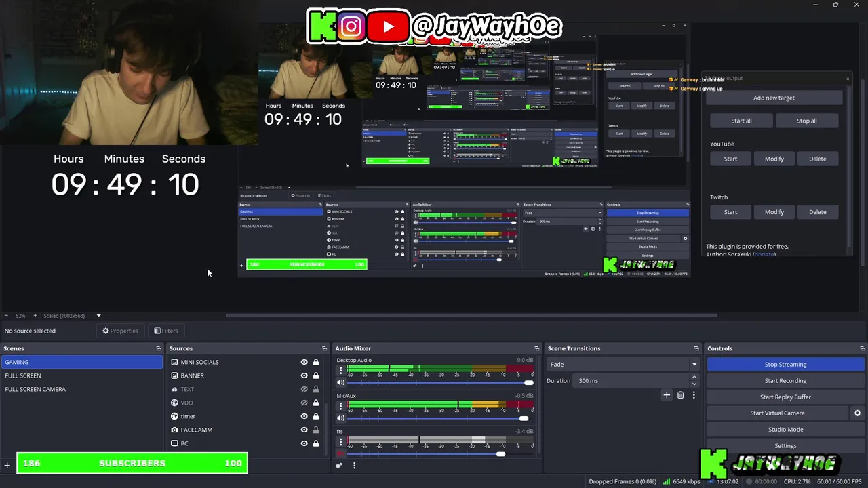
Task: Open source Filters button
Action: (165, 331)
